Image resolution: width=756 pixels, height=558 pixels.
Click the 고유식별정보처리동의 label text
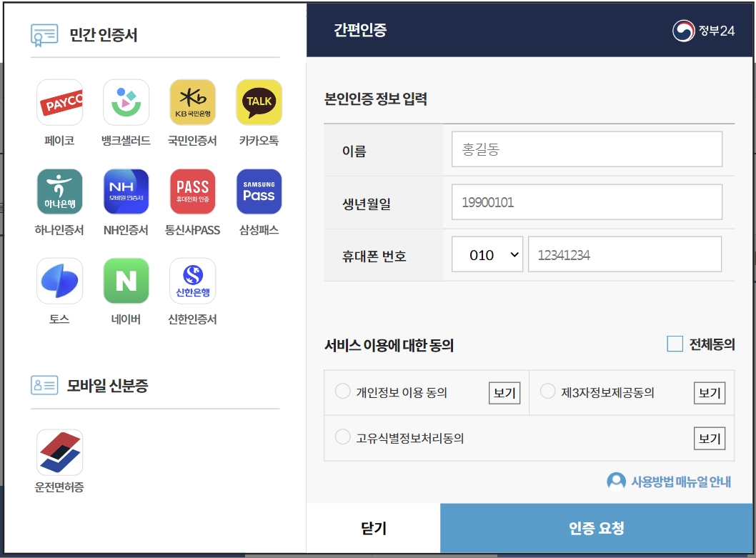coord(410,439)
